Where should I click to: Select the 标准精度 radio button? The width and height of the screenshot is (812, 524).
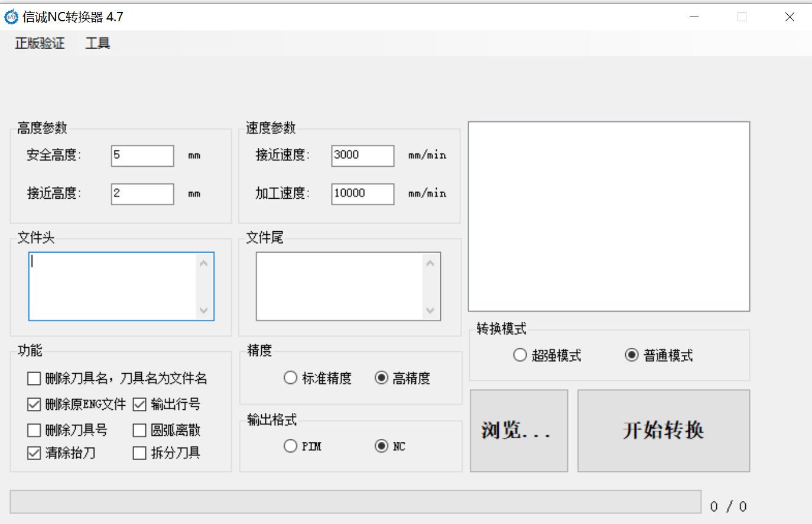point(290,378)
